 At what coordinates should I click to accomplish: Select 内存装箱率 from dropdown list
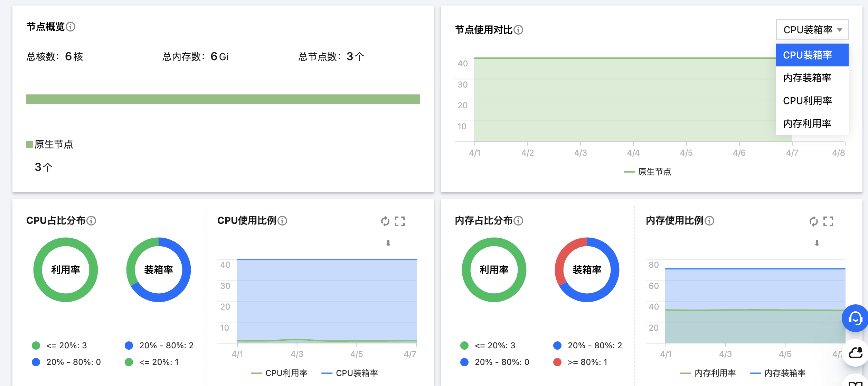coord(807,78)
